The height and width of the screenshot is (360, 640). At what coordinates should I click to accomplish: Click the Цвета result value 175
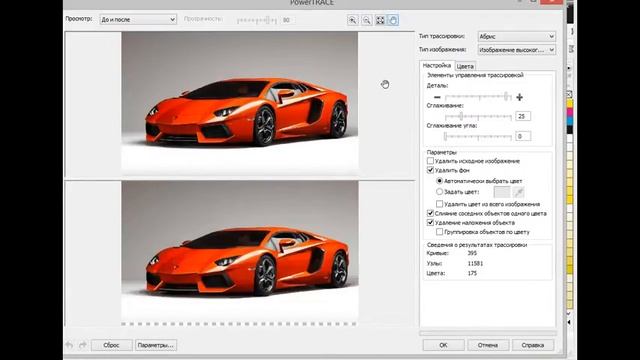pos(472,273)
